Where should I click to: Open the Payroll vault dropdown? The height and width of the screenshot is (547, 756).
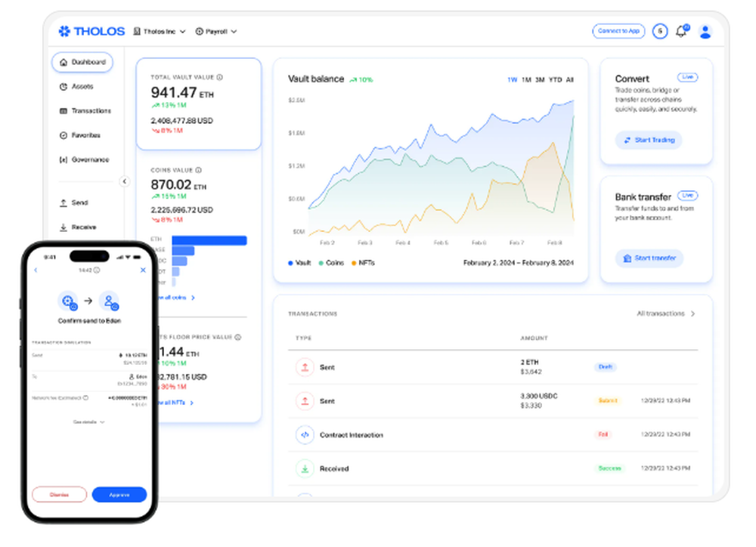tap(216, 31)
